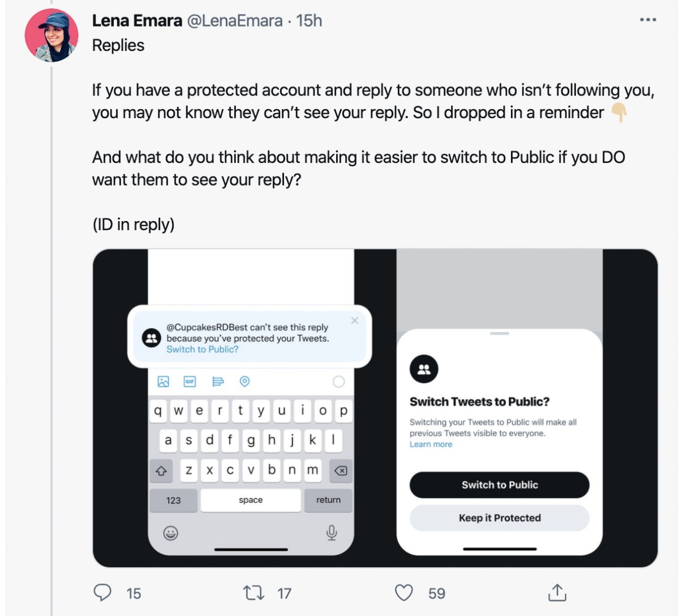Click the @LenaEmara handle link
The height and width of the screenshot is (616, 679).
pos(234,21)
